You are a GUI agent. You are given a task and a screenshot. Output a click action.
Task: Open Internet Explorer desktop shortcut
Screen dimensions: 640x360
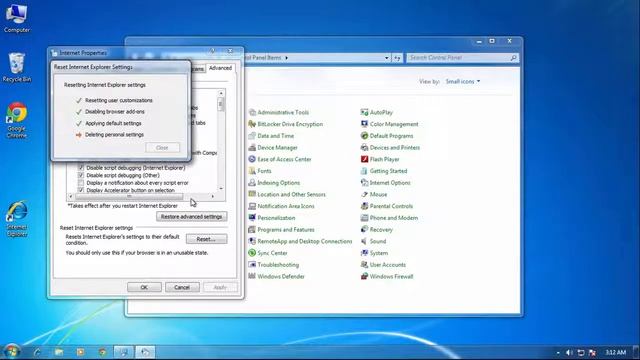17,218
